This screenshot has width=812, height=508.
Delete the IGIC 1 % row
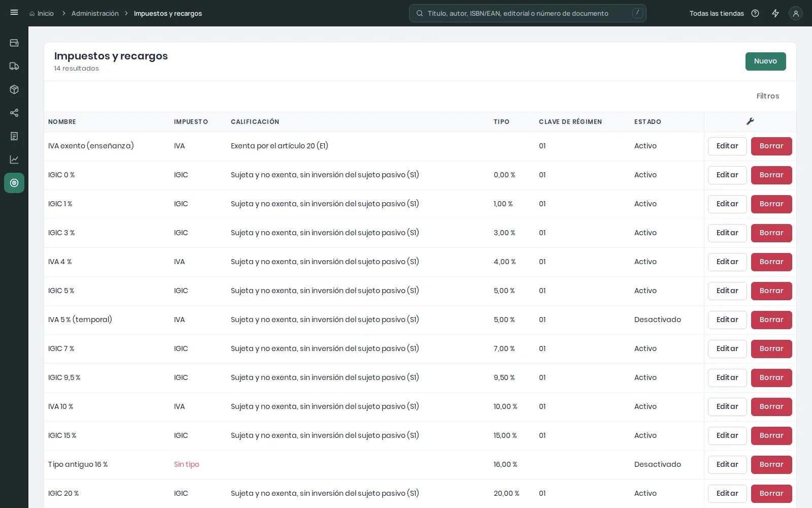click(771, 204)
